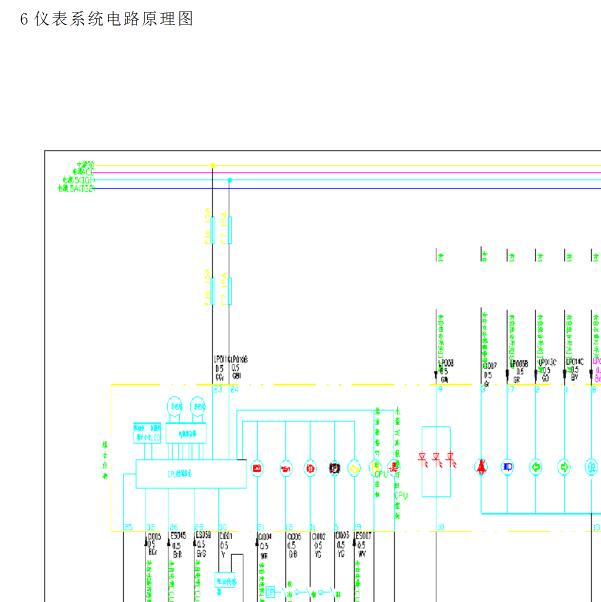The image size is (601, 602).
Task: Click the green label of the yellow power rail
Action: (x=86, y=165)
